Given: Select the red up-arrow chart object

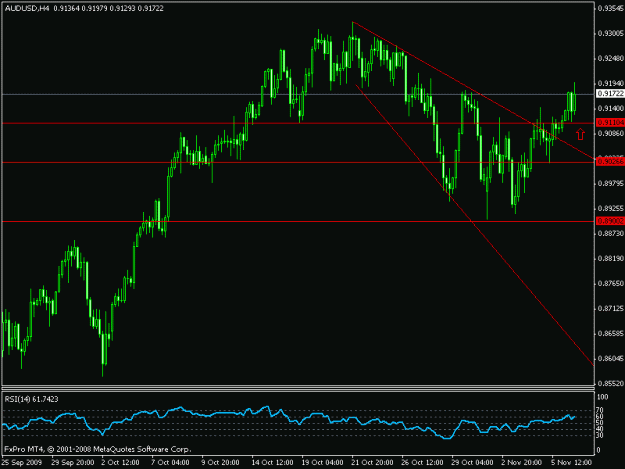Looking at the screenshot, I should click(580, 134).
